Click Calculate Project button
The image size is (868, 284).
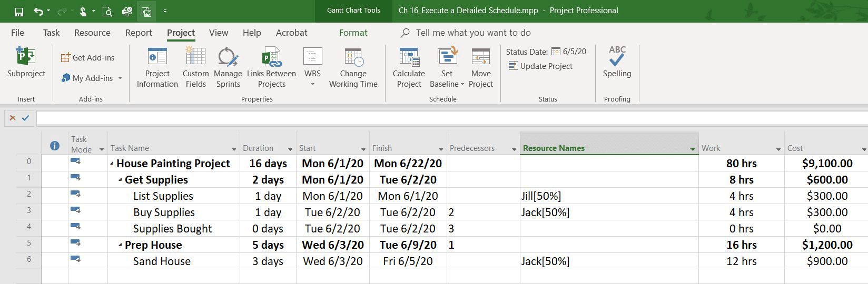point(409,67)
